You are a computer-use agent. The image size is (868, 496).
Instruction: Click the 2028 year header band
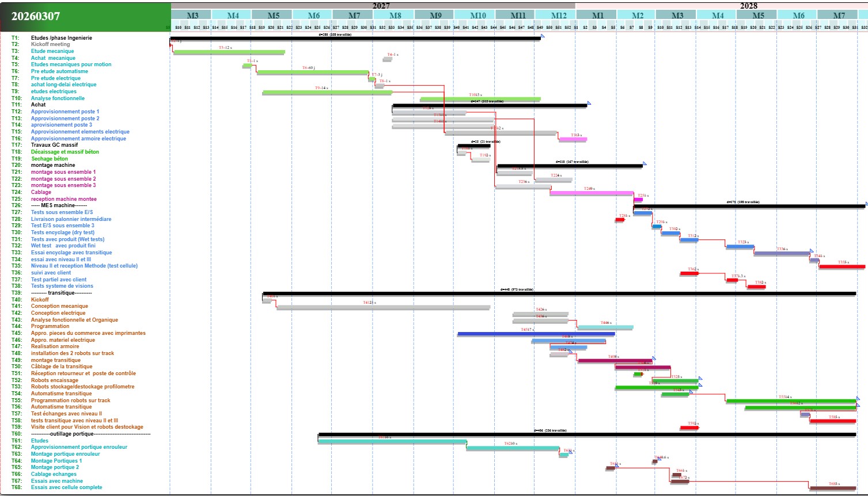click(x=748, y=6)
